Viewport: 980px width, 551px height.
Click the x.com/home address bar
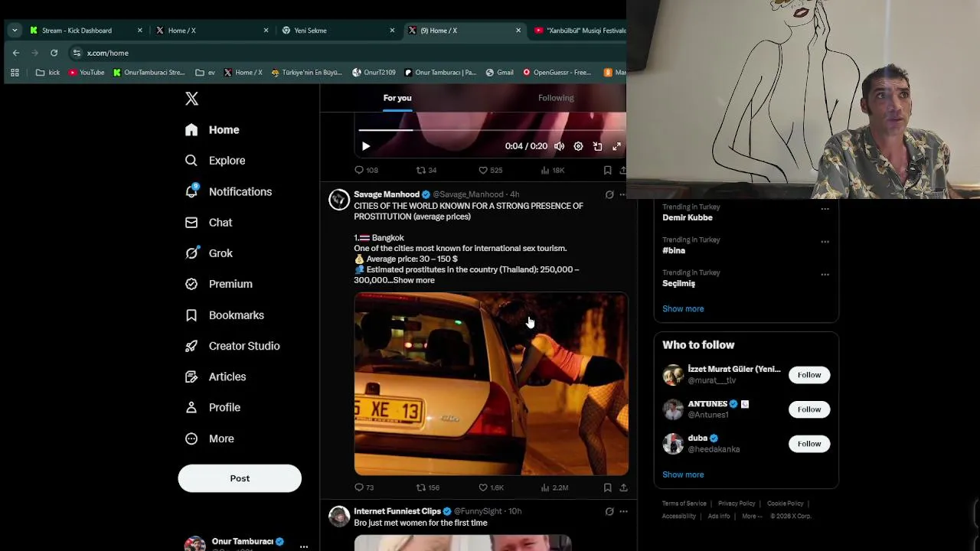pos(108,53)
